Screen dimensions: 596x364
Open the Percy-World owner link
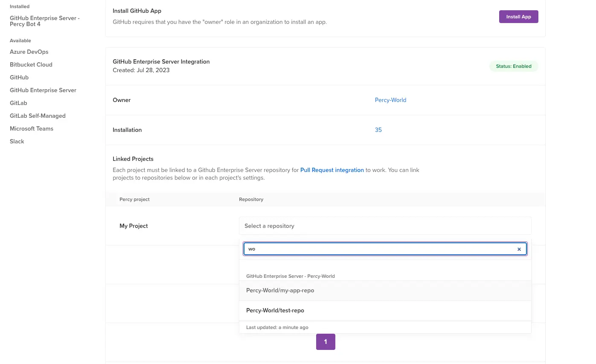390,100
